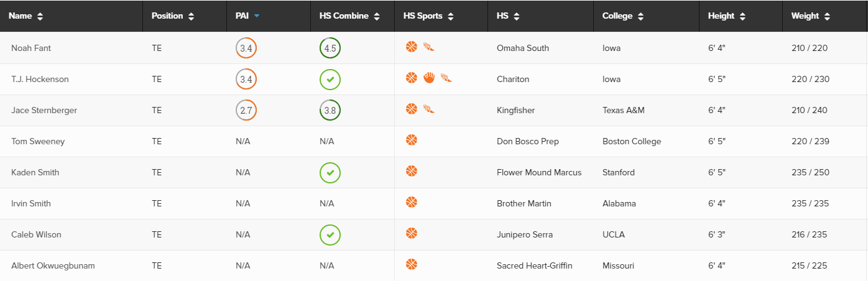
Task: Sort by Position column arrows
Action: (192, 17)
